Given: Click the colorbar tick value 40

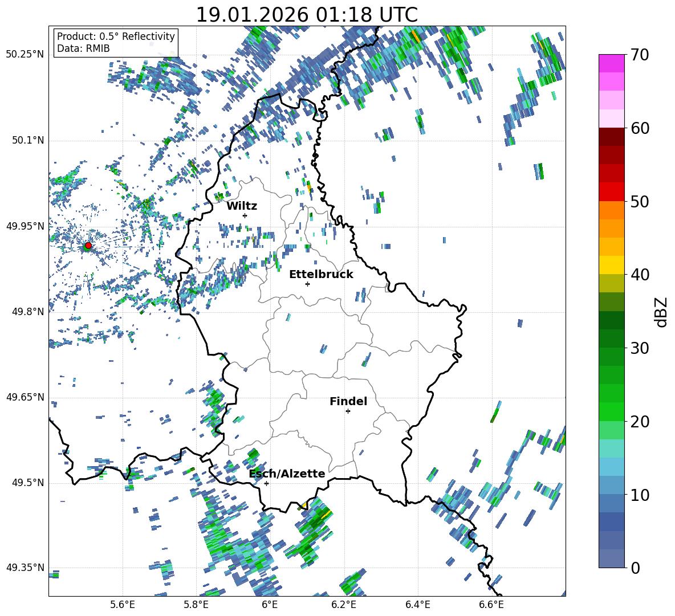Looking at the screenshot, I should coord(640,275).
